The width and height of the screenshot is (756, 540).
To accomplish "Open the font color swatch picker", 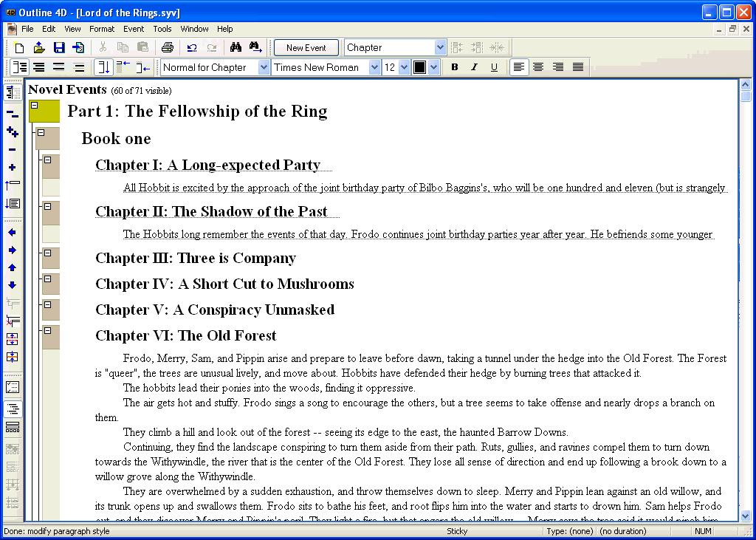I will (x=434, y=66).
